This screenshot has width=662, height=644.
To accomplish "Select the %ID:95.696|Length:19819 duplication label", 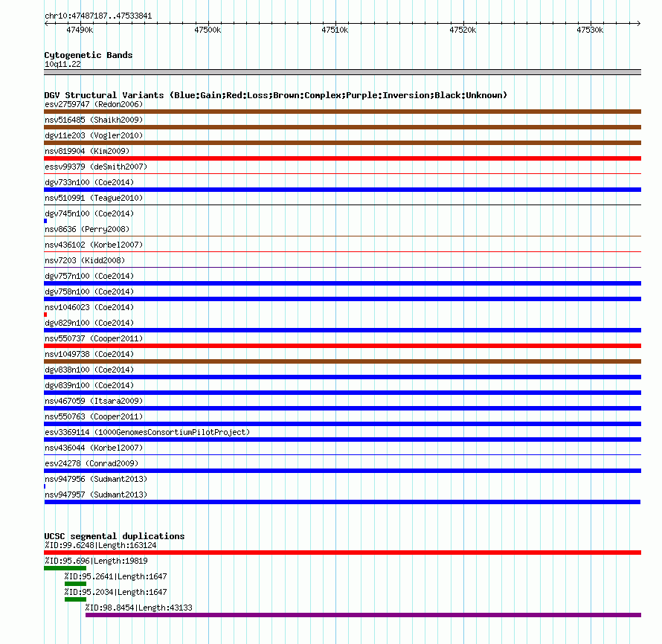I will click(96, 561).
